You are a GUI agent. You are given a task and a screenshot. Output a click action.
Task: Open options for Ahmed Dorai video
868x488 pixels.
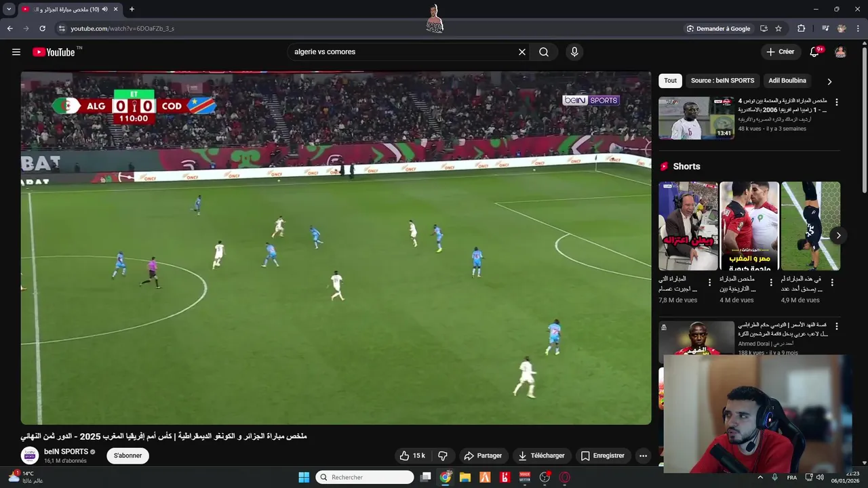coord(836,326)
